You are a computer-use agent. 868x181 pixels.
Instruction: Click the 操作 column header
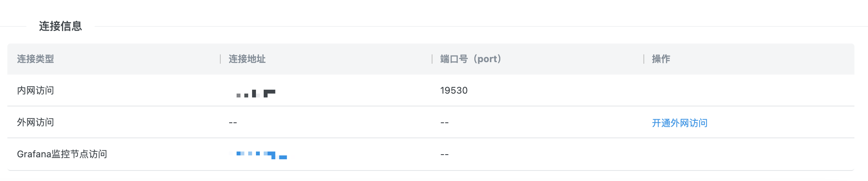coord(661,59)
